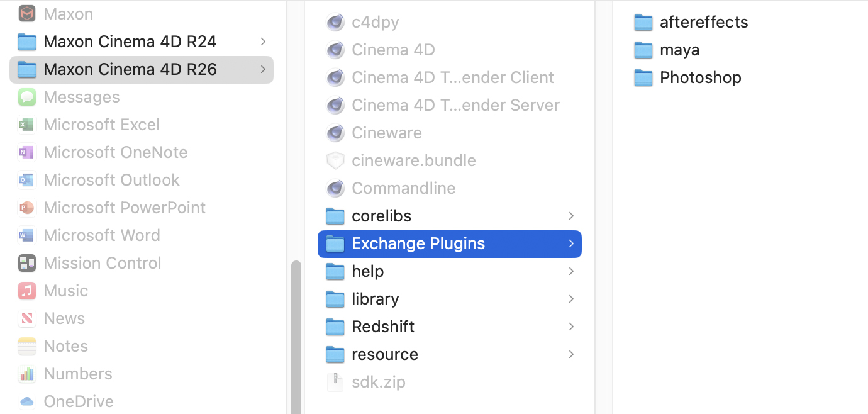Select the "Maxon Cinema 4D R24" folder name
Screen dimensions: 868x414
[130, 42]
